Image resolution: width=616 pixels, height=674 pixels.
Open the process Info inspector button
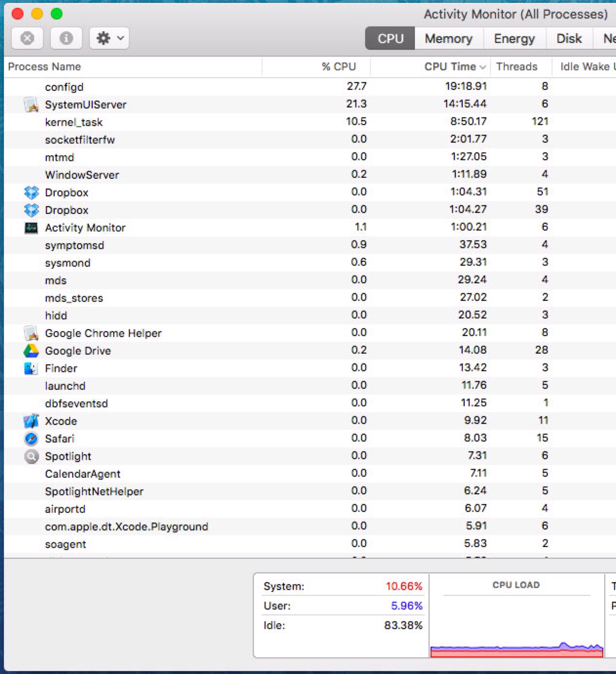66,38
